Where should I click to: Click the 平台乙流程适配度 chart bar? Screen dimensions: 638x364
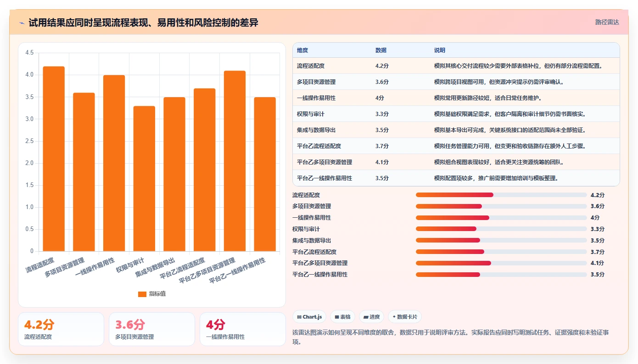pos(204,170)
